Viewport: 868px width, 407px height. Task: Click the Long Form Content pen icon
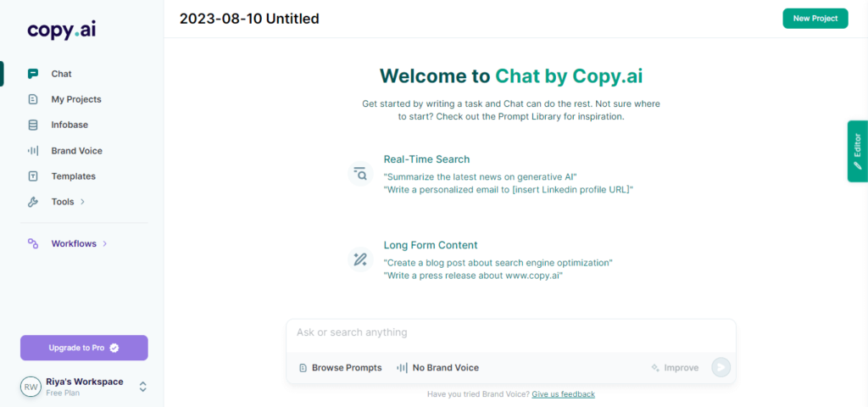[x=361, y=259]
